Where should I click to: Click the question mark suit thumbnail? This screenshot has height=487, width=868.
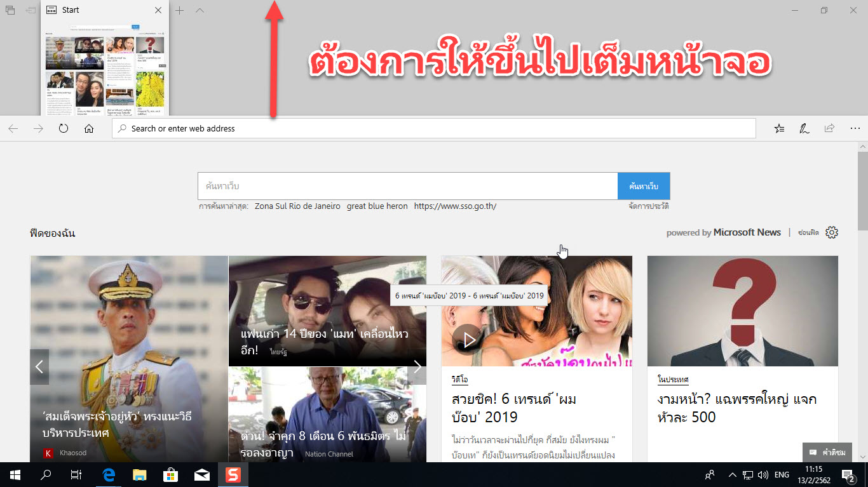[x=743, y=311]
